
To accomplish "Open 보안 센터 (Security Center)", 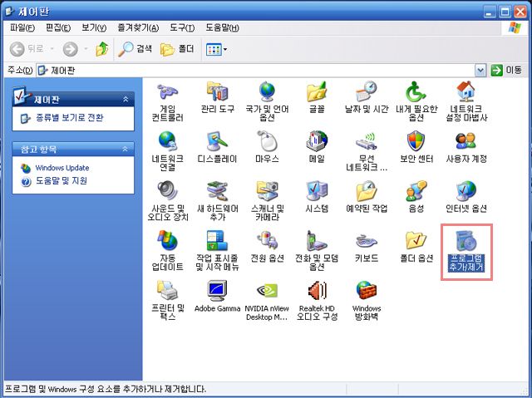I will coord(416,147).
